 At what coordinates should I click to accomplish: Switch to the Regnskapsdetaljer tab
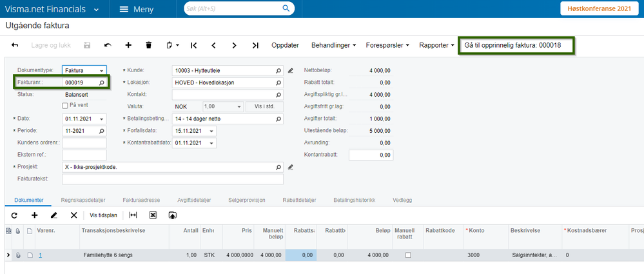(x=83, y=201)
